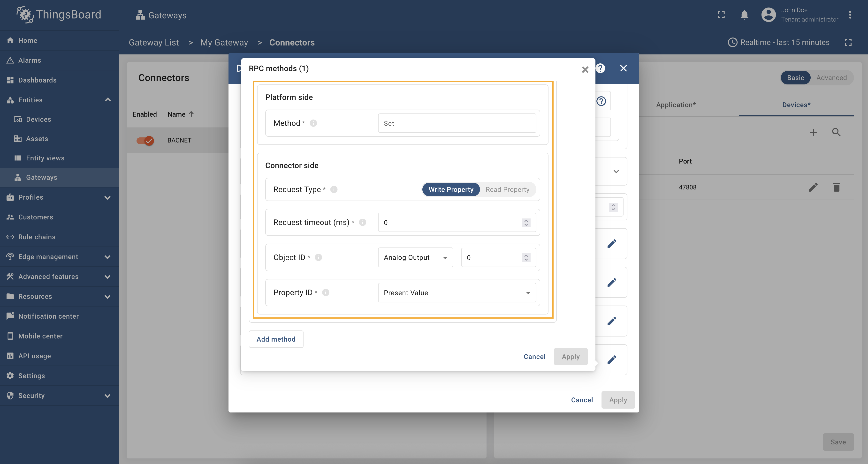Select the Read Property request type

[x=507, y=190]
